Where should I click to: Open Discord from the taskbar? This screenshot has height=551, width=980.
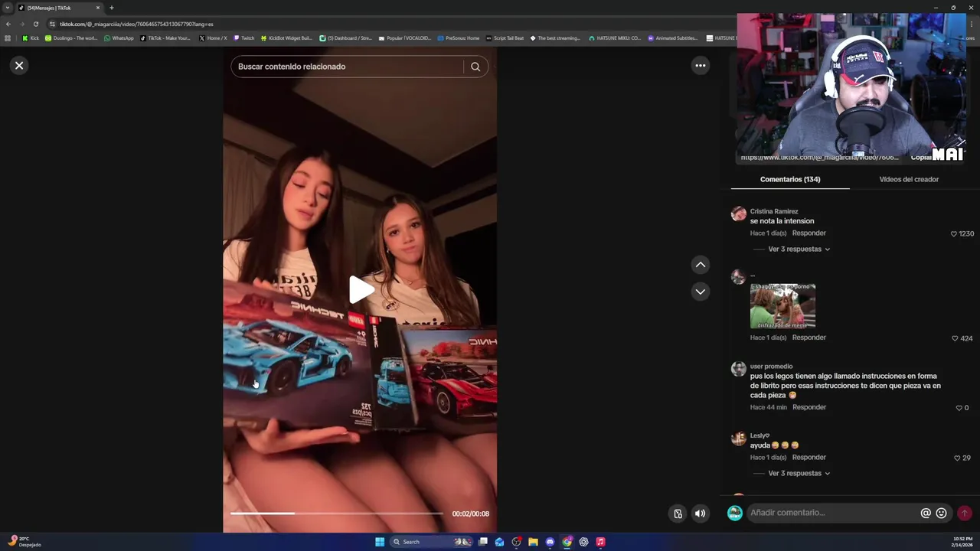[x=550, y=542]
